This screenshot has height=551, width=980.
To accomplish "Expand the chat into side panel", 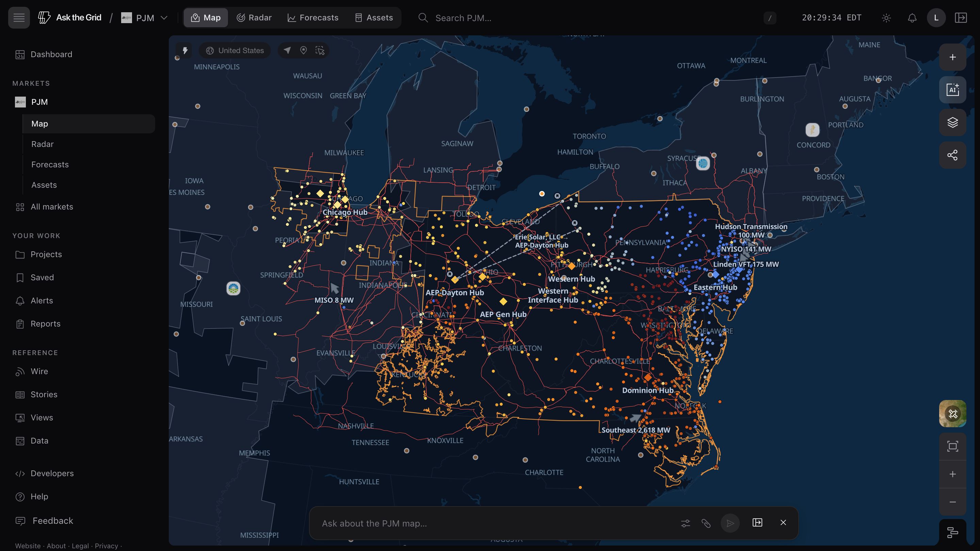I will (757, 522).
